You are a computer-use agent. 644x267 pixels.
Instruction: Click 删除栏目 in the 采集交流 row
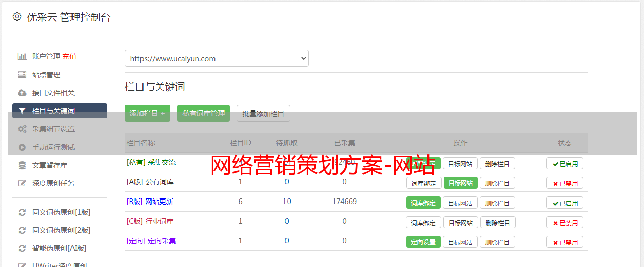coord(497,163)
